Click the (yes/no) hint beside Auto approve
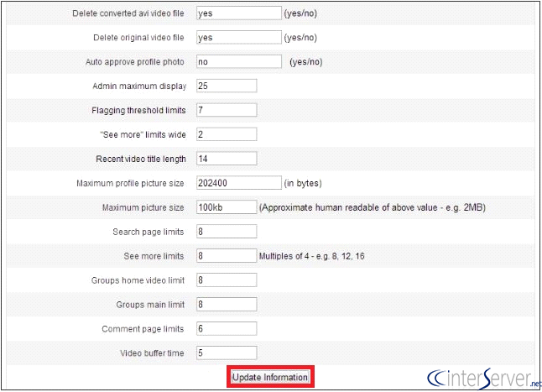This screenshot has width=542, height=392. [x=306, y=62]
